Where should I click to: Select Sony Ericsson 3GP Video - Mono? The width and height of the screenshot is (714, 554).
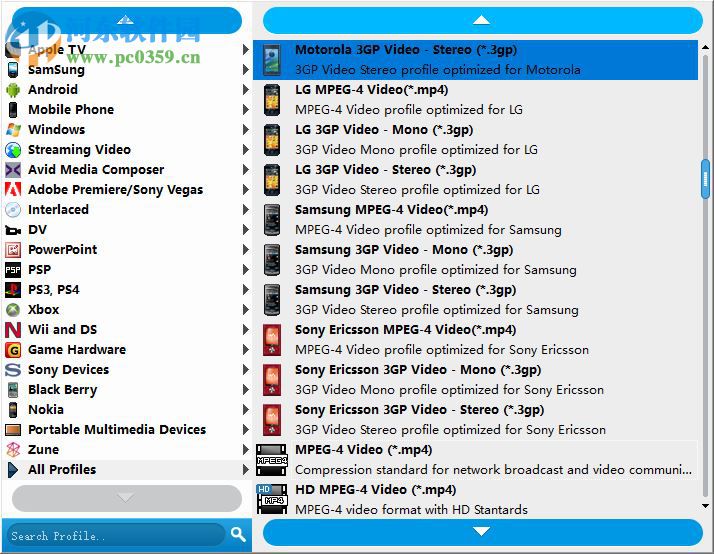click(x=475, y=381)
